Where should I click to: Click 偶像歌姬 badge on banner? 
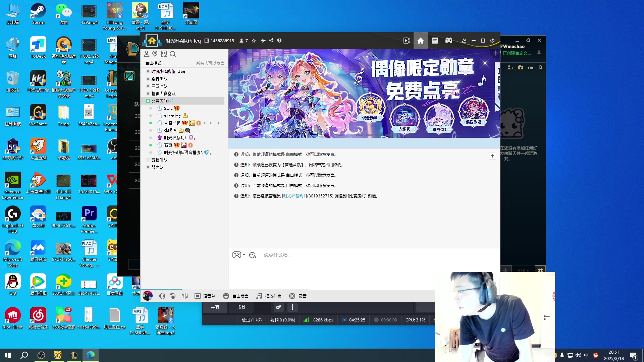473,111
